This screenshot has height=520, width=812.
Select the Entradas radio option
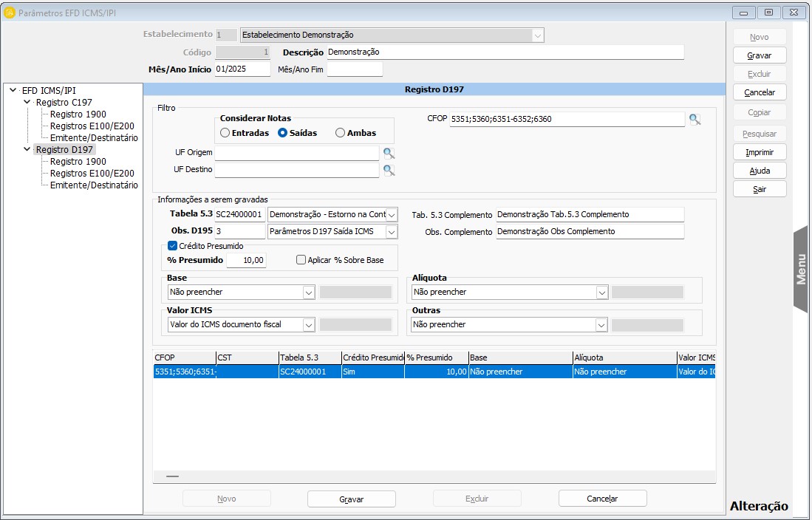click(225, 133)
